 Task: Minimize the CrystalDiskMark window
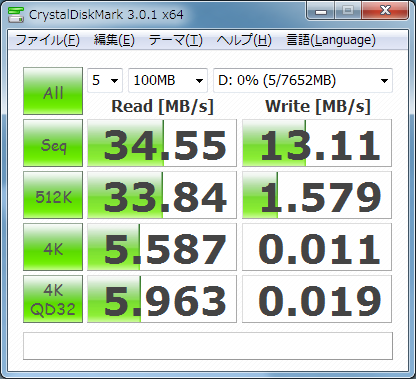tap(321, 11)
